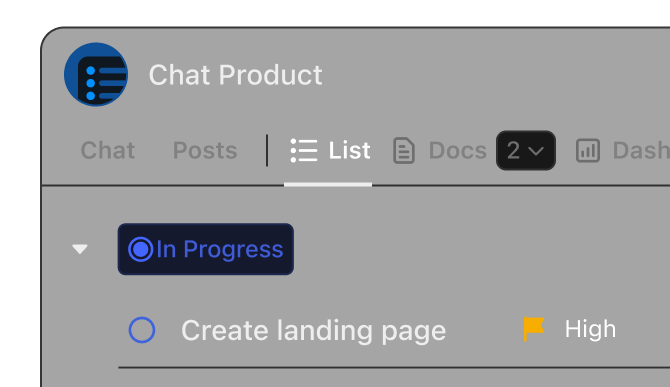This screenshot has width=670, height=387.
Task: Click the Docs document icon
Action: click(x=403, y=150)
